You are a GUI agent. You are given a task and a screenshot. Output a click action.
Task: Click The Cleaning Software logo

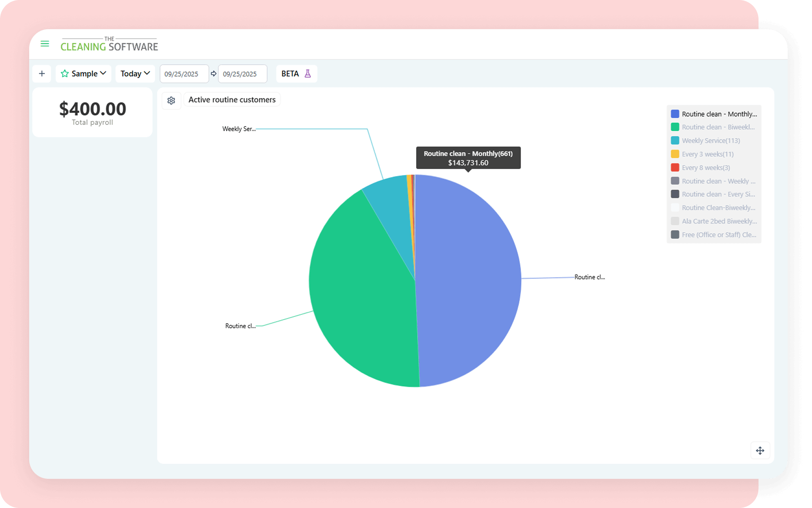109,45
